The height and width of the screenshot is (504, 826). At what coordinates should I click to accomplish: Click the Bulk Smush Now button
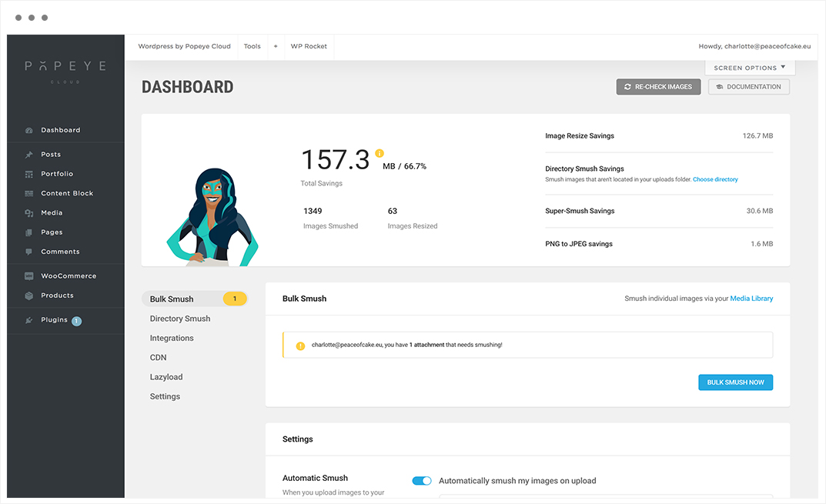pyautogui.click(x=735, y=382)
